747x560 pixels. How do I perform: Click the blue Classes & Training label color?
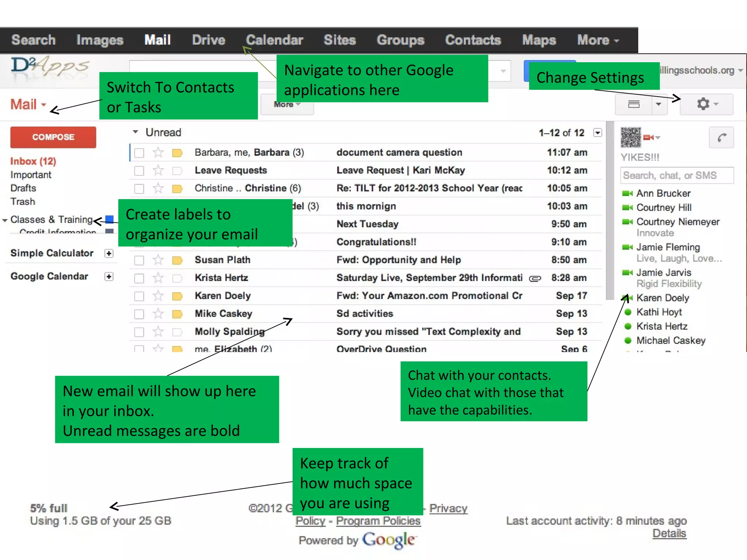tap(109, 219)
